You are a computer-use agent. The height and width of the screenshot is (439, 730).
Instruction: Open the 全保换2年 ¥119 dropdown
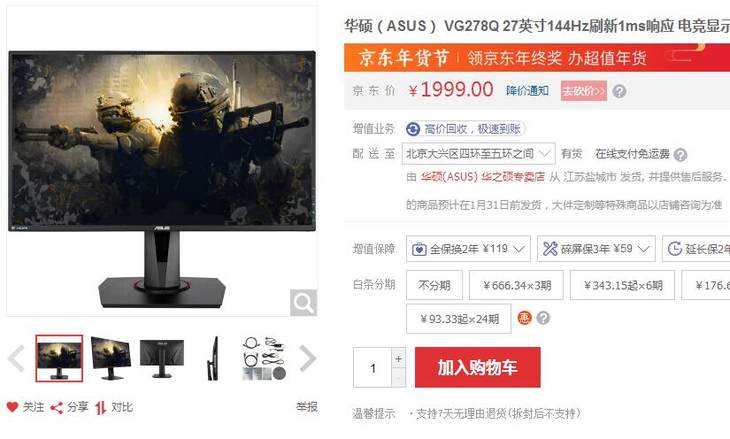click(x=468, y=249)
